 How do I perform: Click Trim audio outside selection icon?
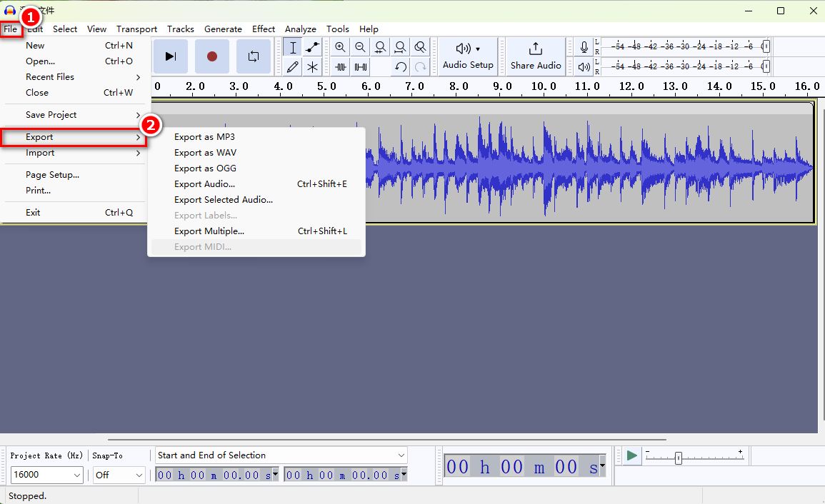tap(341, 67)
